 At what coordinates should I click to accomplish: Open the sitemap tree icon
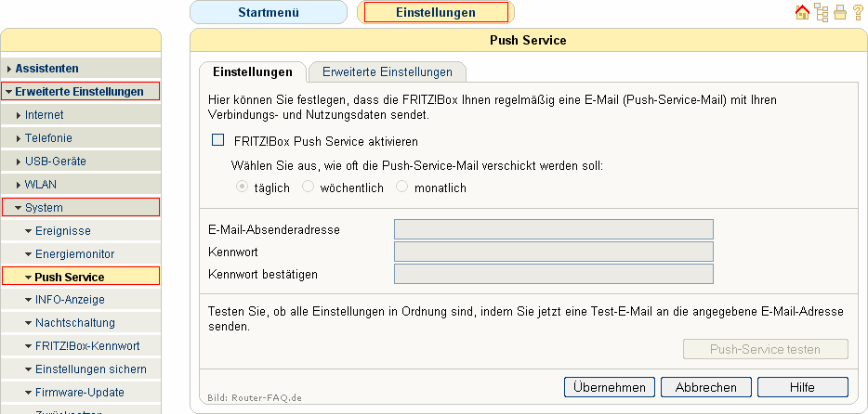click(x=822, y=13)
